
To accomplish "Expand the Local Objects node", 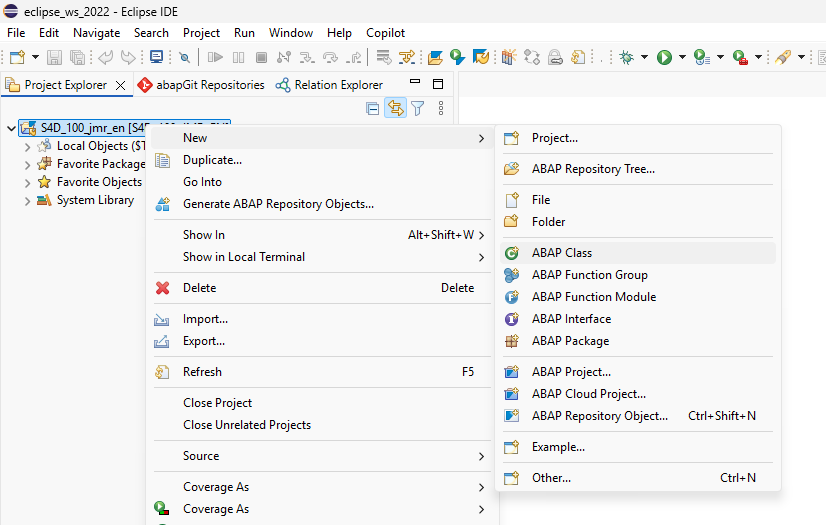I will click(27, 146).
